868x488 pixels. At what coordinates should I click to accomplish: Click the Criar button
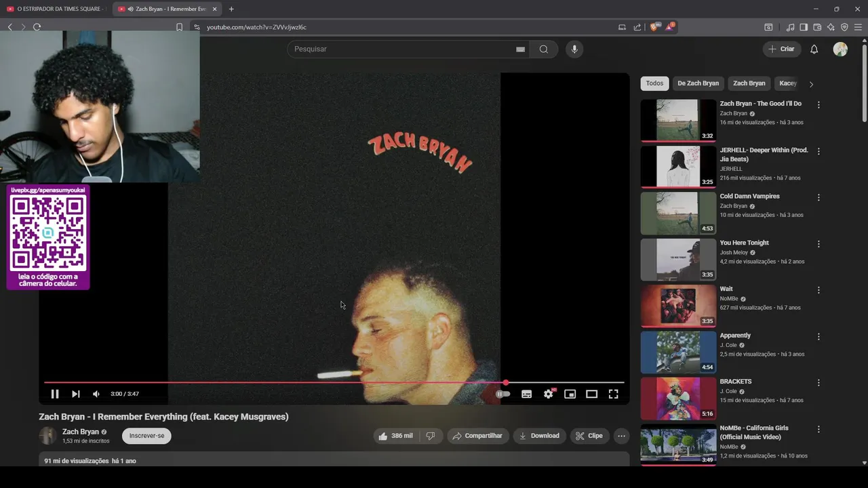[x=781, y=49]
